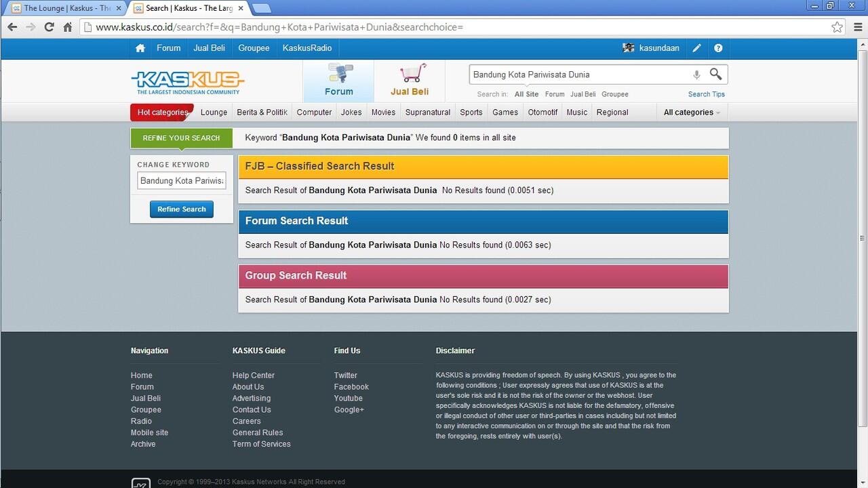The image size is (868, 488).
Task: Open the Facebook footer link
Action: click(351, 387)
